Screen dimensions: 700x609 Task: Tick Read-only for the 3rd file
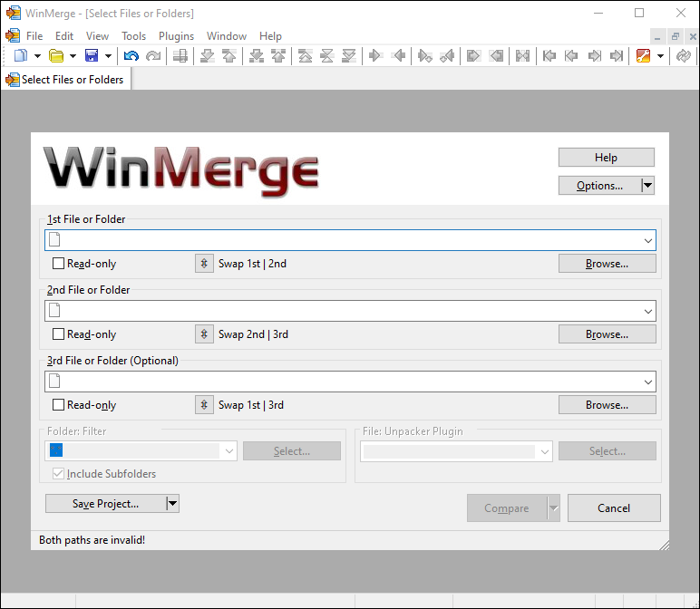click(x=58, y=405)
